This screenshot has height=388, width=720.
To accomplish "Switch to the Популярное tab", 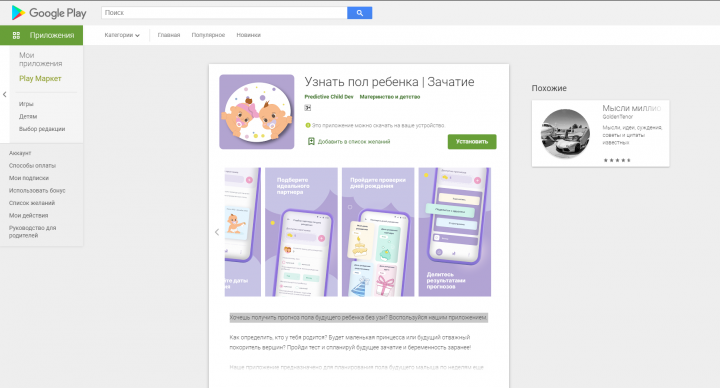I will [x=208, y=35].
